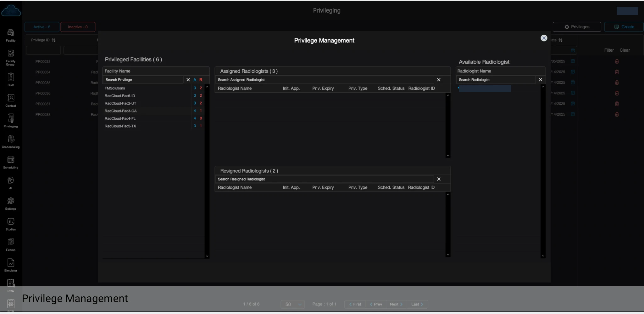
Task: Go to the Last page
Action: (417, 304)
